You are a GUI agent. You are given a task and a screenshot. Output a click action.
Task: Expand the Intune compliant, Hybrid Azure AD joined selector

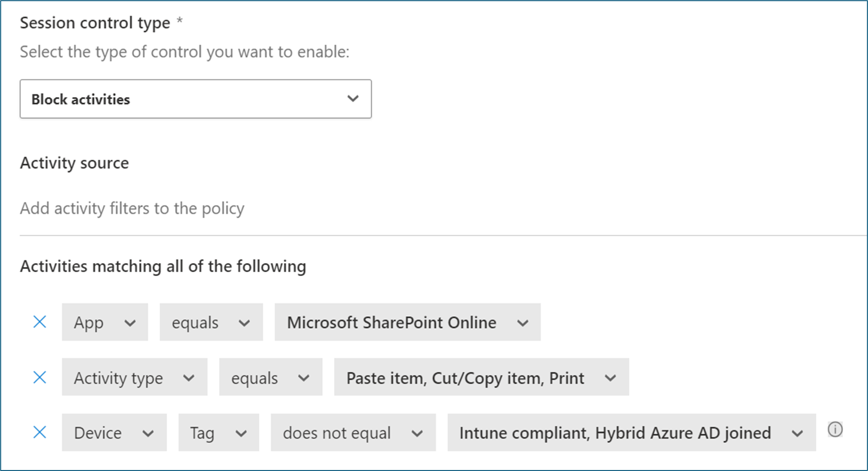(631, 432)
